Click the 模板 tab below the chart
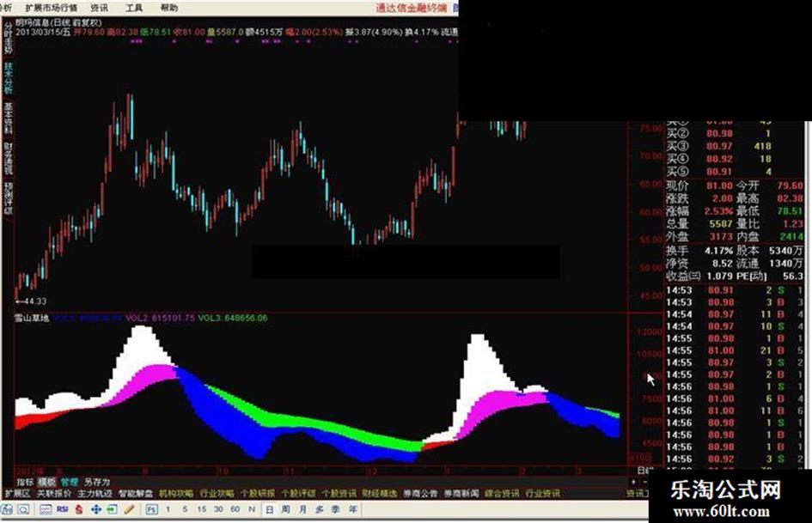 (x=46, y=482)
